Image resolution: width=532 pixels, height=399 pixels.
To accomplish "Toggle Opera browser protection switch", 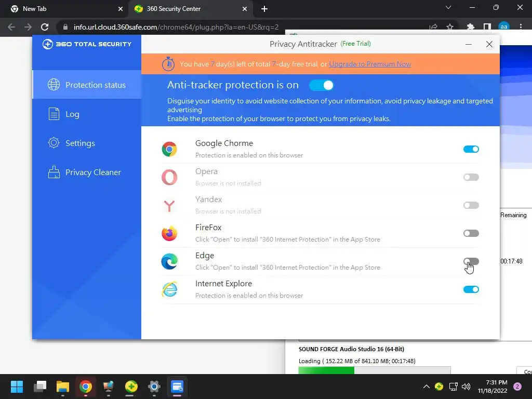I will click(471, 177).
